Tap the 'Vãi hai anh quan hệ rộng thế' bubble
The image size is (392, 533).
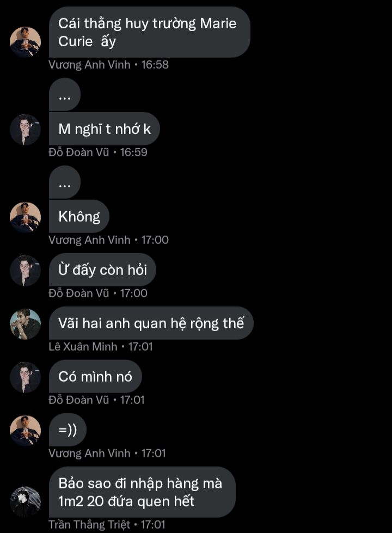point(151,323)
